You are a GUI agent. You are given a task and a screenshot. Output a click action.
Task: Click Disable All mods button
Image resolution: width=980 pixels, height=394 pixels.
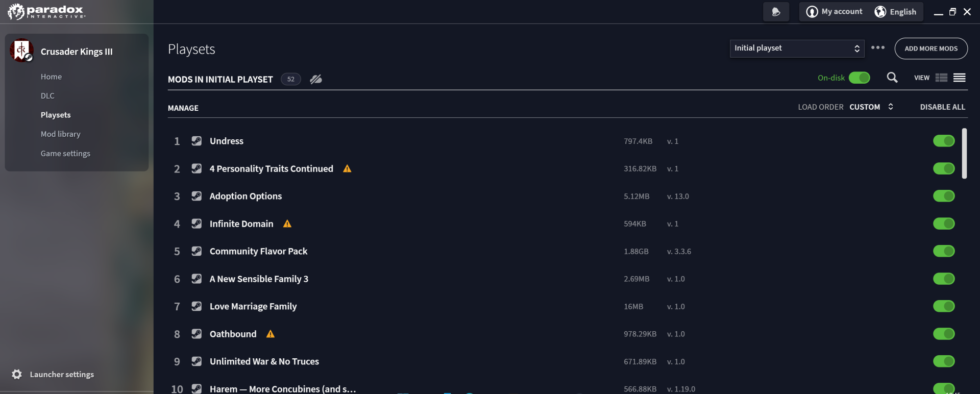pos(942,107)
